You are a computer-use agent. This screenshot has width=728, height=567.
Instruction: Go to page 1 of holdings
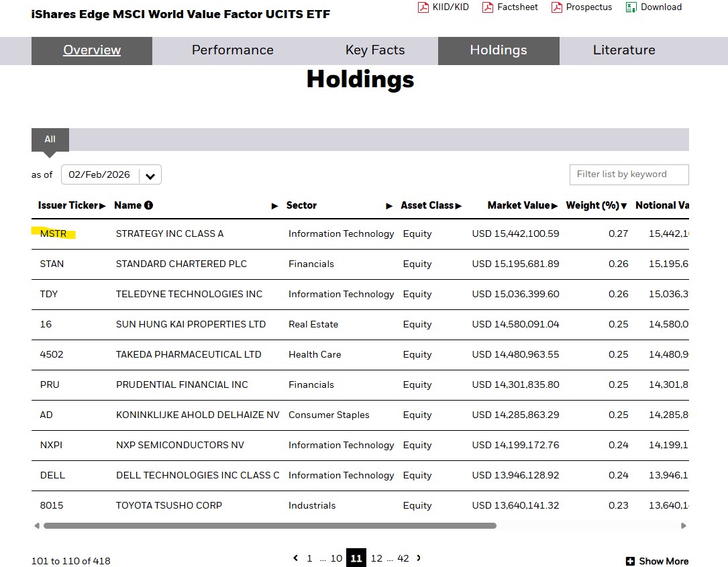(x=310, y=558)
